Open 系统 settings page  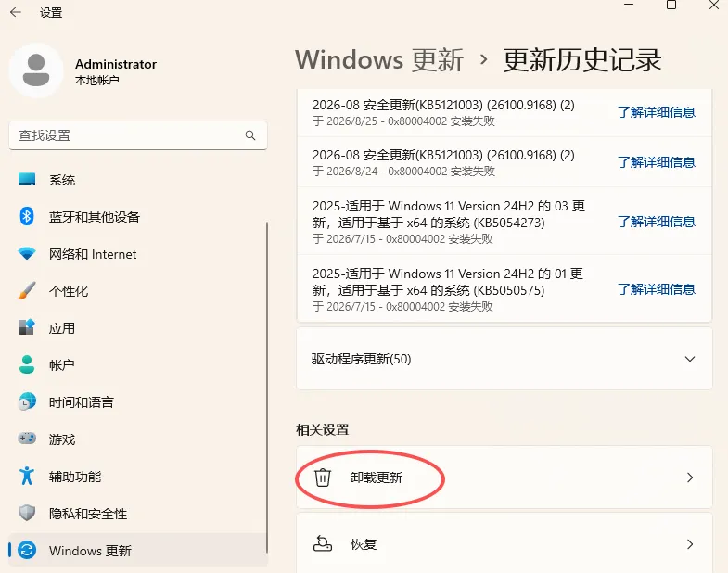(138, 180)
